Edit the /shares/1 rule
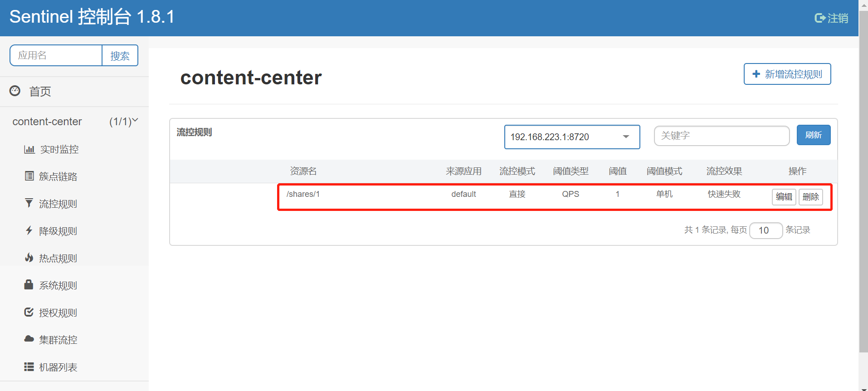Viewport: 868px width, 391px height. coord(784,197)
